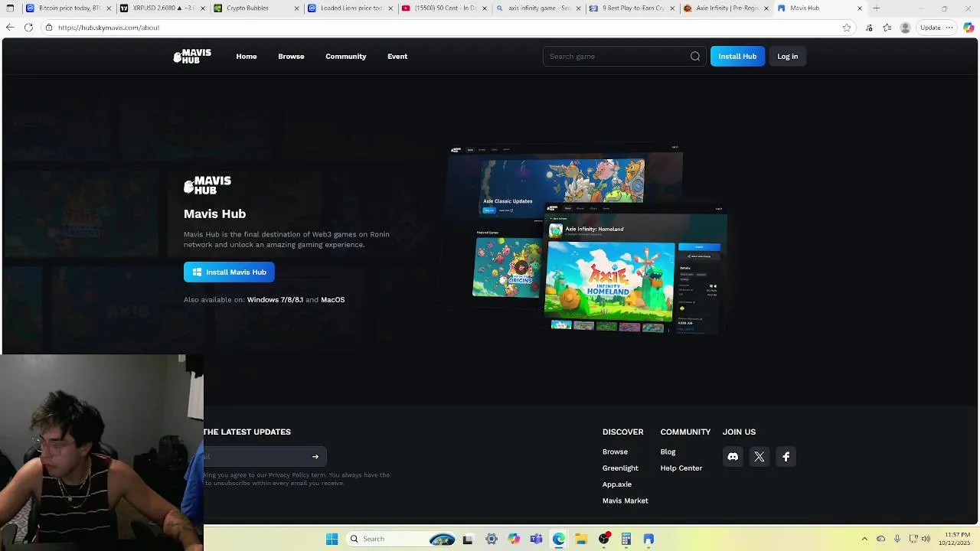Open the Windows Start menu
Viewport: 980px width, 551px height.
[332, 539]
